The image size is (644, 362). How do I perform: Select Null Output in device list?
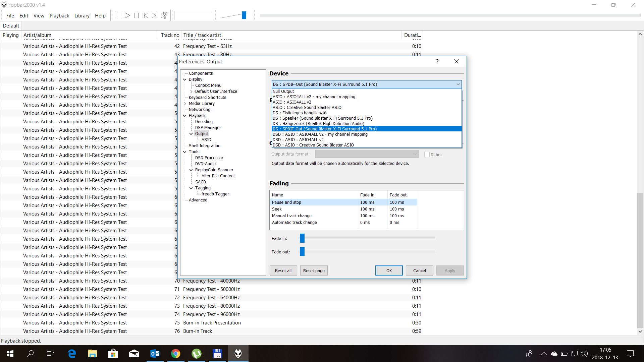(367, 91)
